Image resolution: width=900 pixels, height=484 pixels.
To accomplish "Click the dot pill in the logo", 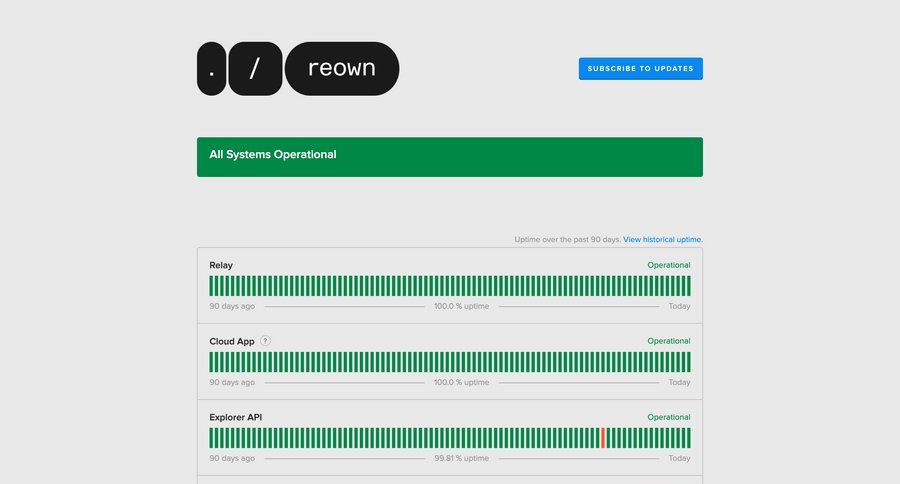I will click(211, 69).
